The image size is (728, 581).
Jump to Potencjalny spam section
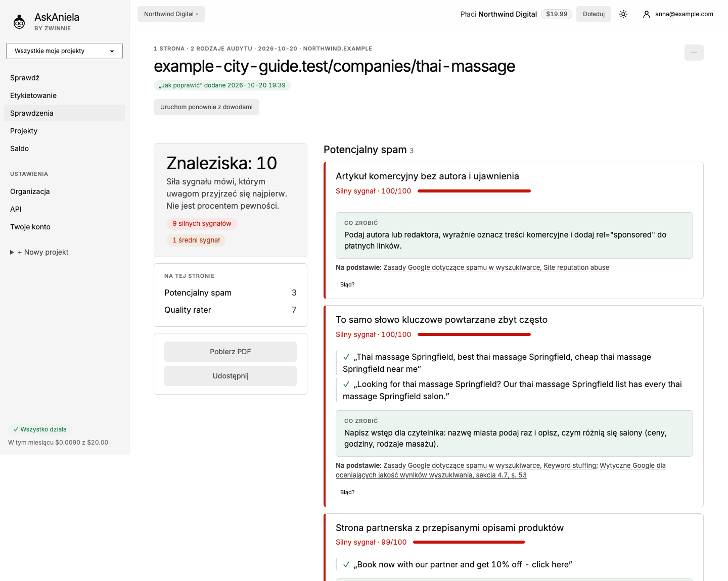231,293
